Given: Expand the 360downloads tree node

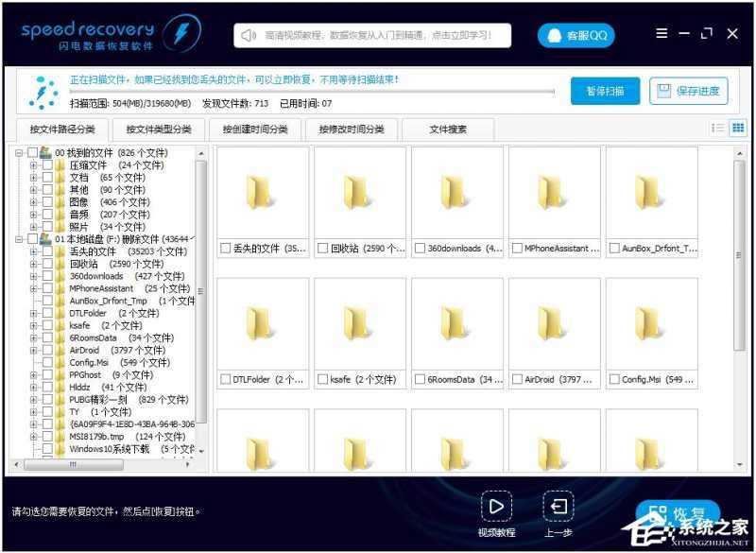Looking at the screenshot, I should click(34, 274).
